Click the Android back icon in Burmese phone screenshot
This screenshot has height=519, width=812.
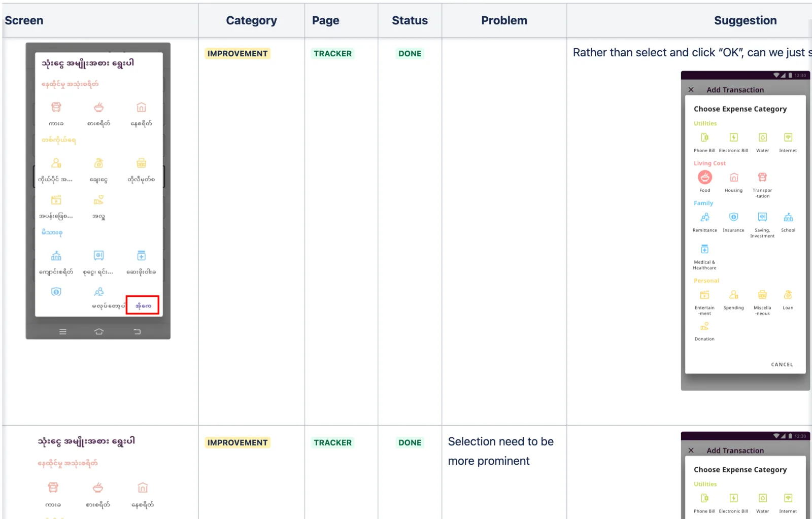point(137,332)
